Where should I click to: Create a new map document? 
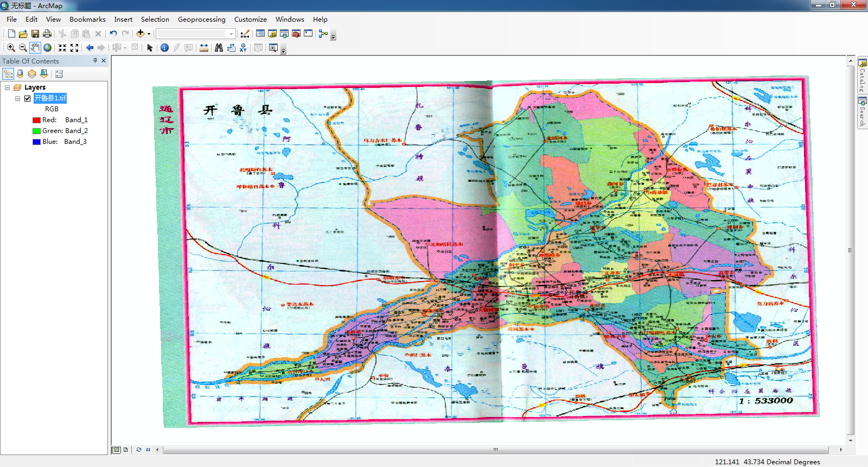point(11,34)
